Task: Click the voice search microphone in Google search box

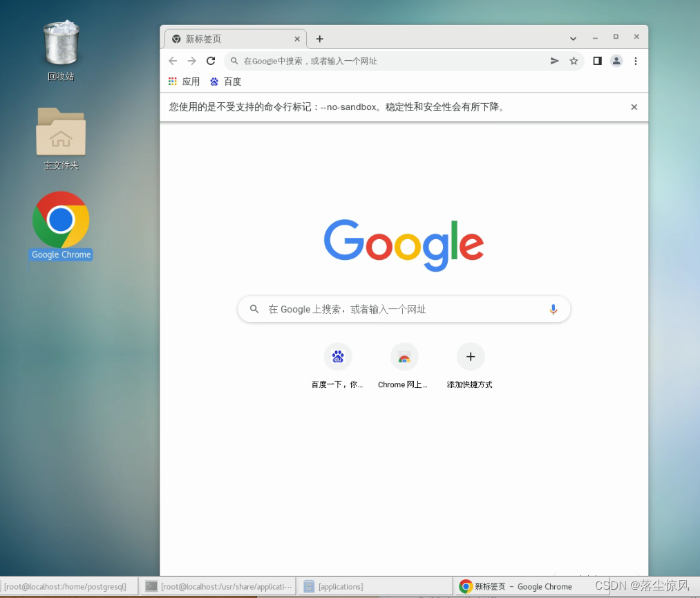Action: tap(553, 309)
